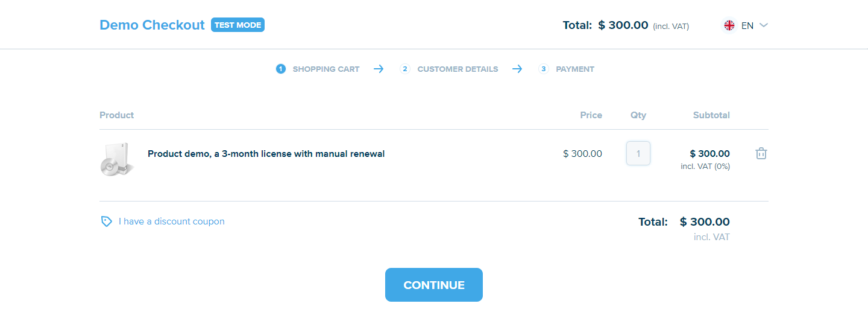Click the product demo license name
Screen dimensions: 868x321
pyautogui.click(x=266, y=154)
